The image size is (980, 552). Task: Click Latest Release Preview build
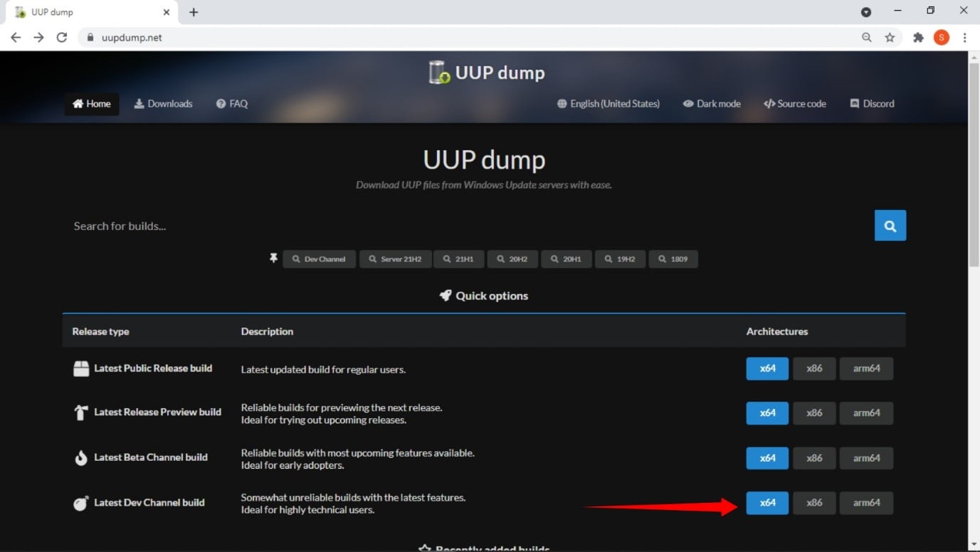157,412
